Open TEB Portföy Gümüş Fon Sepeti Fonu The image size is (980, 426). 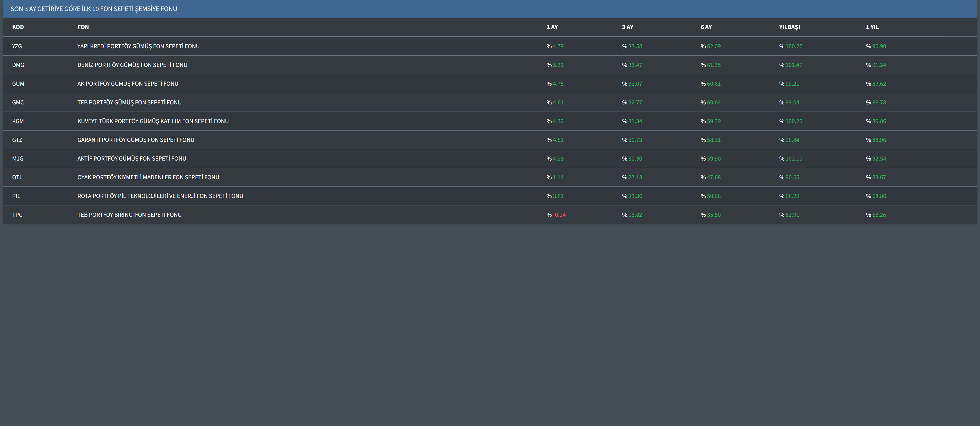(129, 102)
